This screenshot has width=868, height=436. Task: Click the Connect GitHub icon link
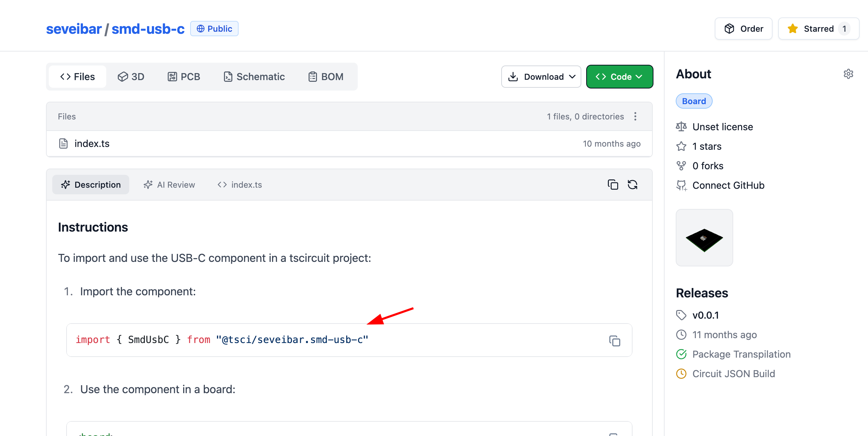[681, 185]
